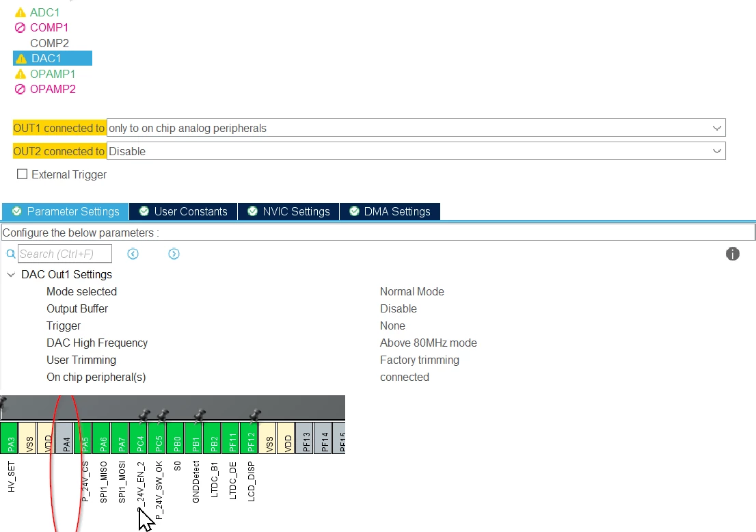
Task: Open the OUT2 connected to dropdown
Action: [x=416, y=151]
